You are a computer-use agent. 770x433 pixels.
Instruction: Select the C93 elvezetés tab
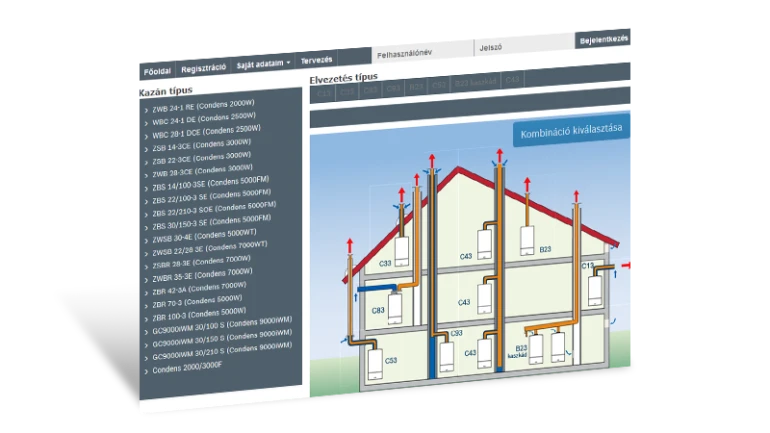click(x=393, y=89)
